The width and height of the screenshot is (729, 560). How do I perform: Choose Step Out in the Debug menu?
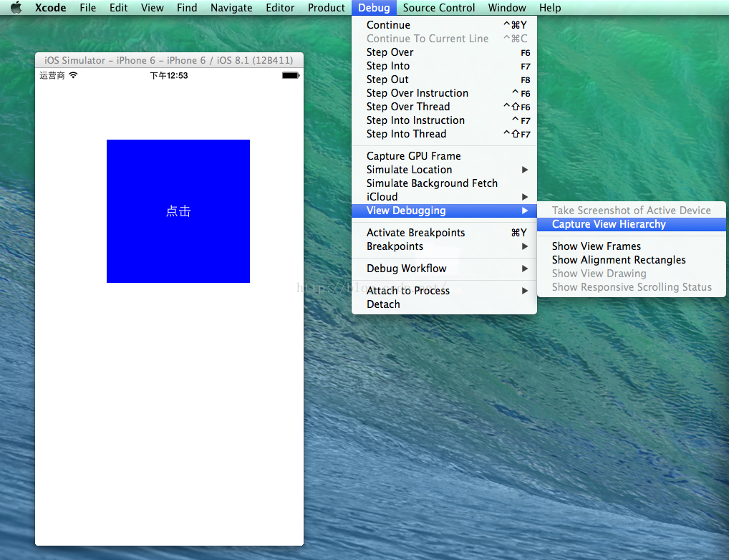[444, 79]
